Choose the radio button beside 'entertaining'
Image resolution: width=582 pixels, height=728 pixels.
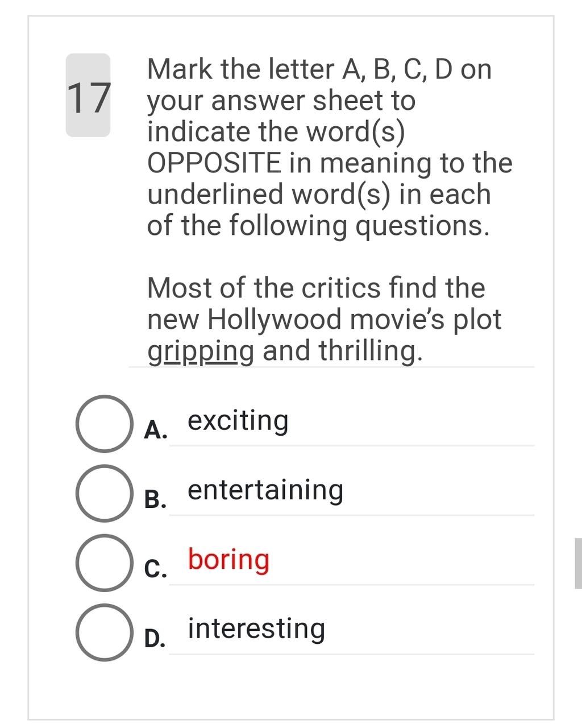(x=104, y=493)
